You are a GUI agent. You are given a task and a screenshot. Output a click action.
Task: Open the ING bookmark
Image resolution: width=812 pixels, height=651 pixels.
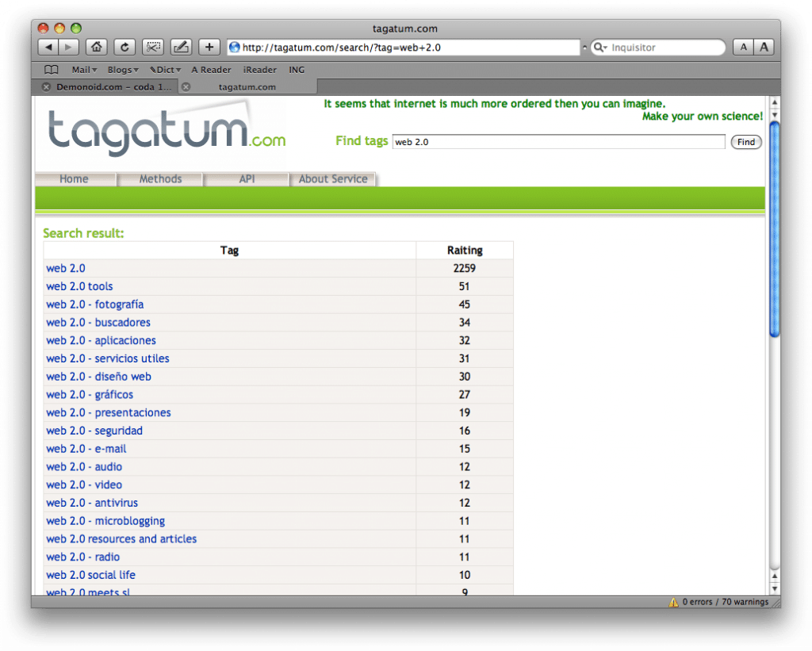(297, 70)
